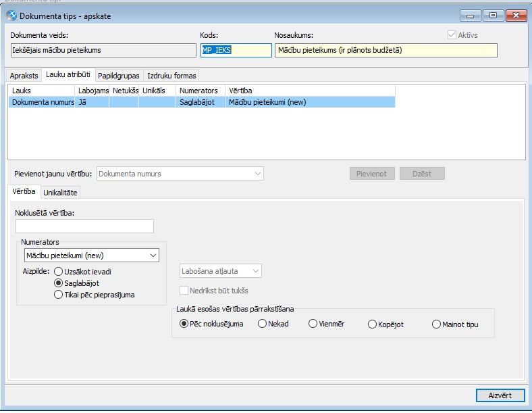Viewport: 532px width, 413px height.
Task: Select the Dokumenta numurs table row
Action: coord(202,102)
